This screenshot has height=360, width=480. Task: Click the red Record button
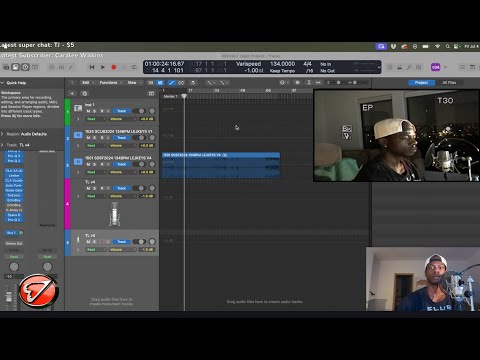tap(114, 67)
